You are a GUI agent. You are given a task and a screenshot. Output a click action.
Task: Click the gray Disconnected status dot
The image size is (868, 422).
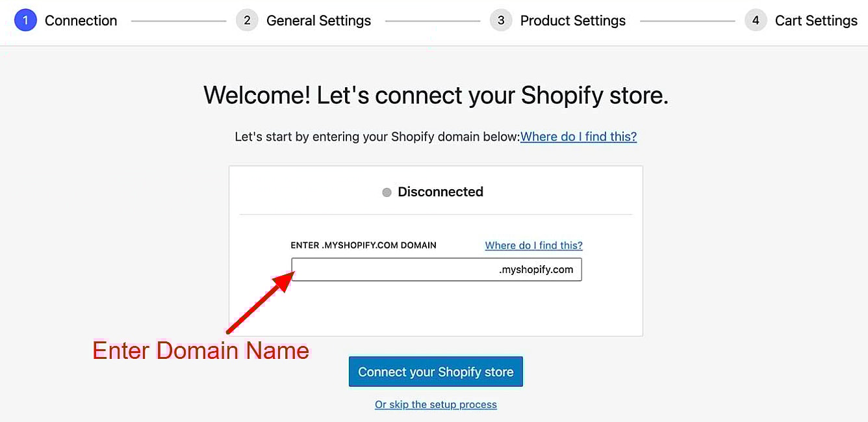tap(387, 192)
